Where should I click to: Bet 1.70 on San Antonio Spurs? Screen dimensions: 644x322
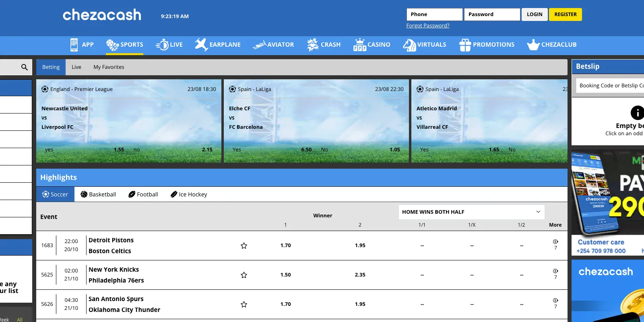pos(286,304)
